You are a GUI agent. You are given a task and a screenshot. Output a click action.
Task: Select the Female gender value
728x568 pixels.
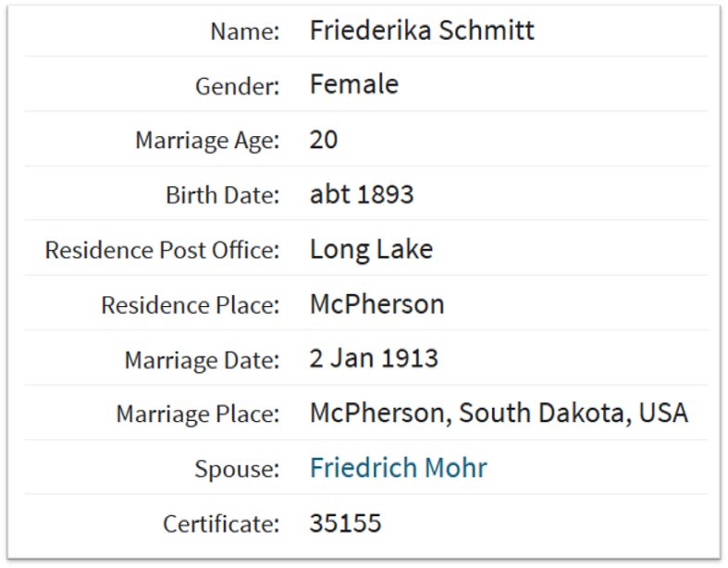coord(354,84)
